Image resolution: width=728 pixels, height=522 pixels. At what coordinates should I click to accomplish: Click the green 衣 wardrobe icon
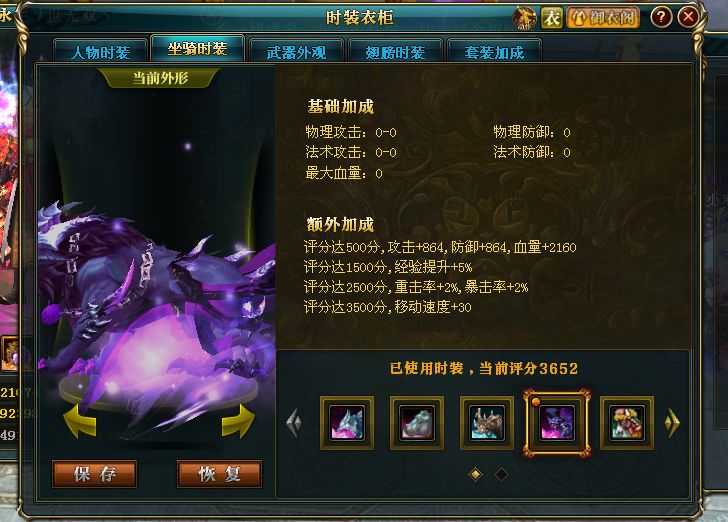pyautogui.click(x=552, y=18)
